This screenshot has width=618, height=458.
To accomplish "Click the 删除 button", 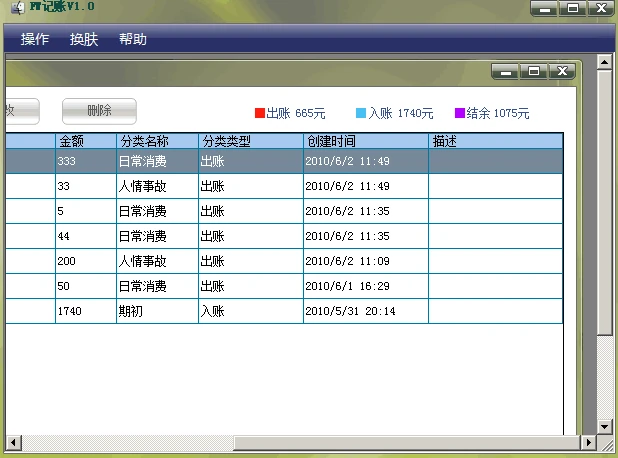I will click(x=99, y=111).
